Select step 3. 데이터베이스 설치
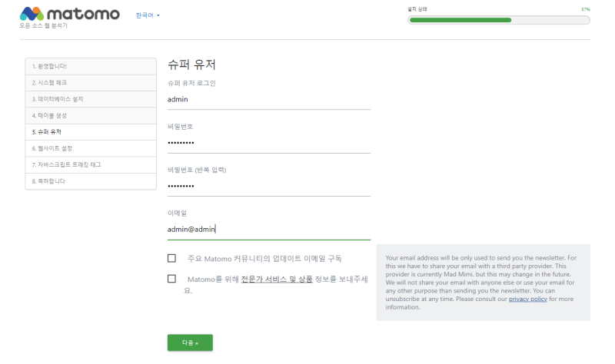 point(91,99)
